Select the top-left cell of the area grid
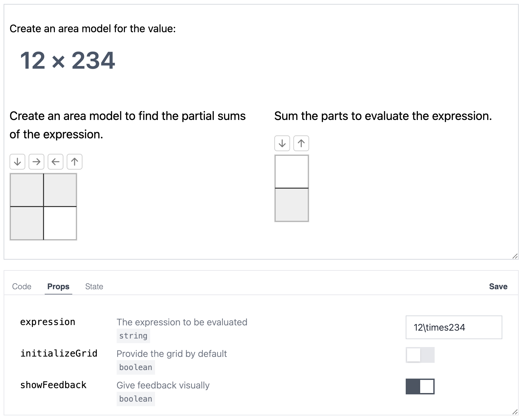523x420 pixels. pos(27,190)
